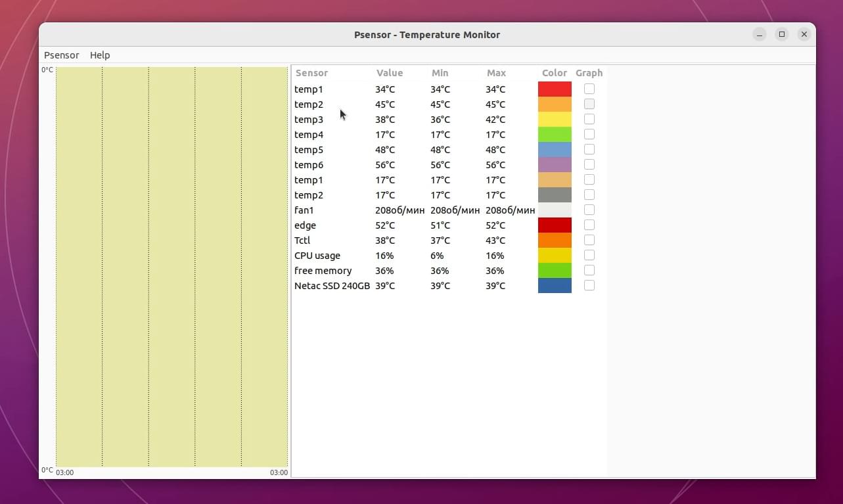Enable graph for the 45°C temp2 sensor

(x=589, y=104)
